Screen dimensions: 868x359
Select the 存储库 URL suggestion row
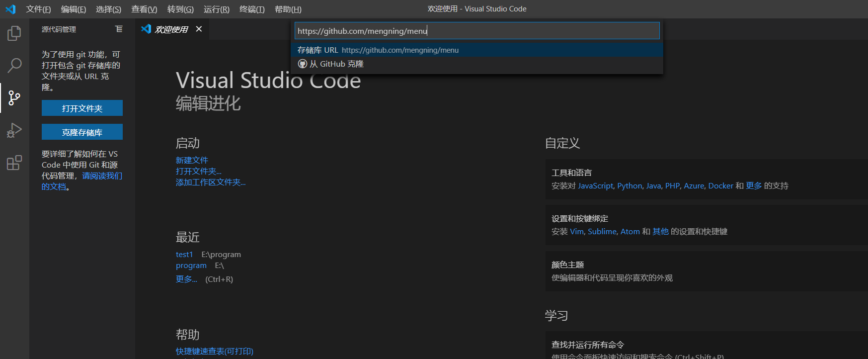[477, 50]
